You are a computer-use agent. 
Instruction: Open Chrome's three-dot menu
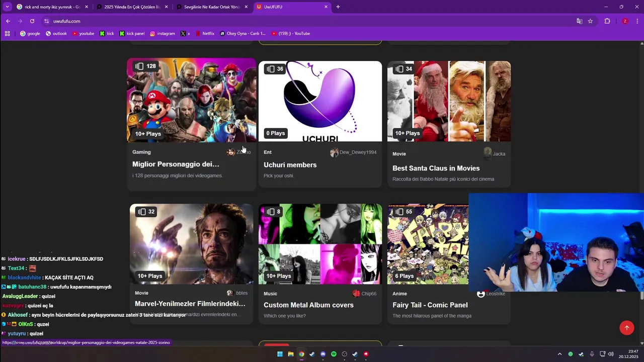click(637, 21)
